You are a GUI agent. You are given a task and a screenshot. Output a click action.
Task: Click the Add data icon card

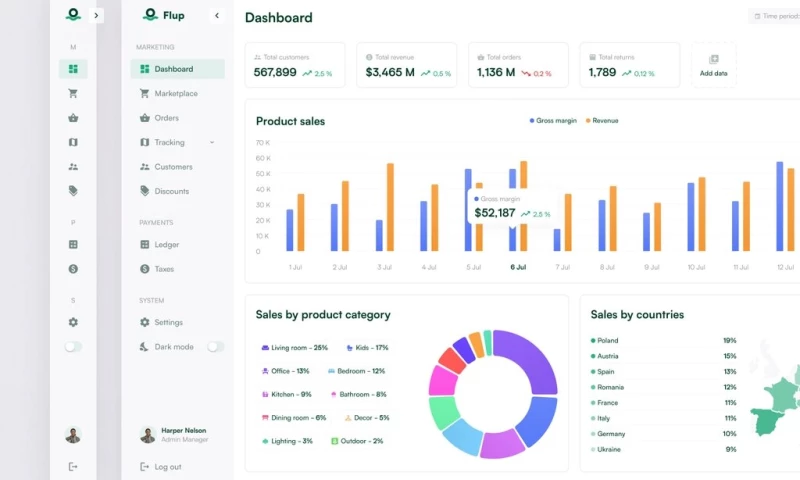tap(713, 65)
